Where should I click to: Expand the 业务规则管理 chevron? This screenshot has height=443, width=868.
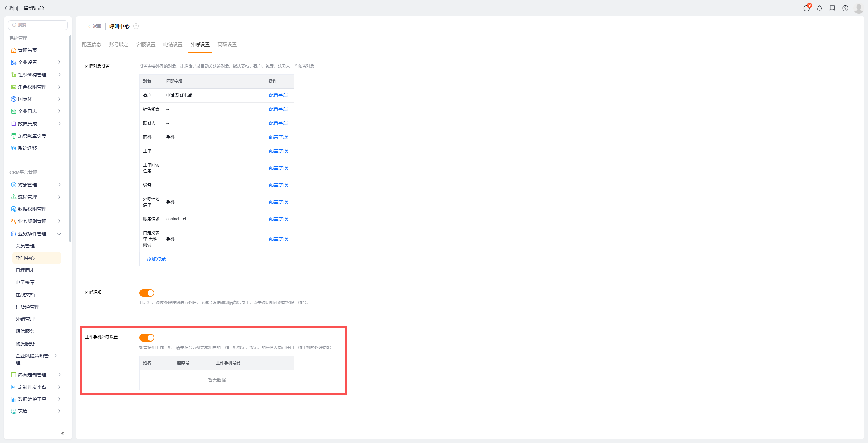59,221
